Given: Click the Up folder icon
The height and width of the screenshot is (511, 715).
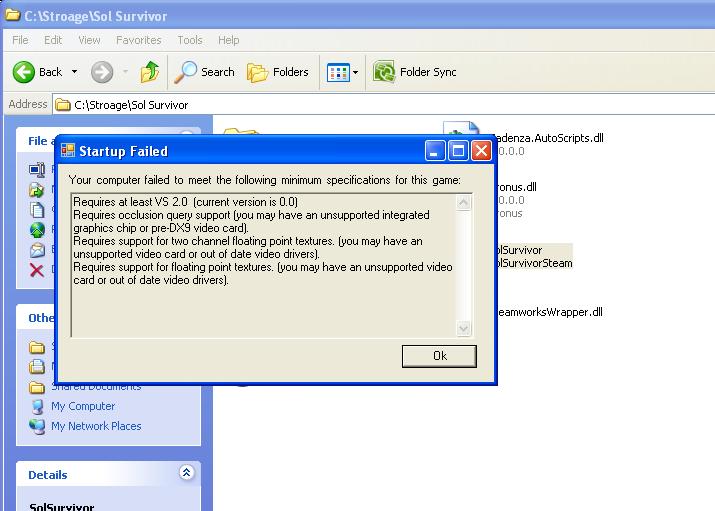Looking at the screenshot, I should pyautogui.click(x=150, y=72).
